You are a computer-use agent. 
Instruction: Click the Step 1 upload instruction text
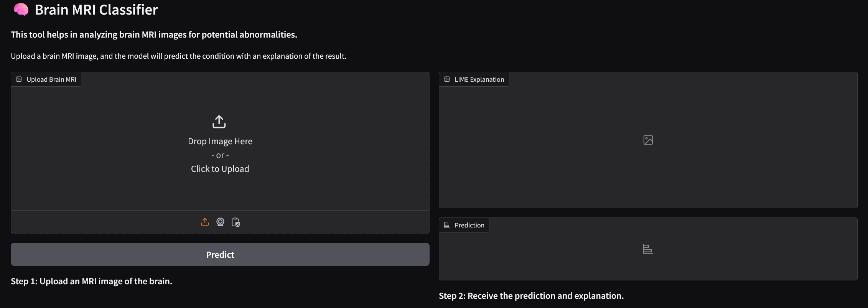[x=91, y=281]
